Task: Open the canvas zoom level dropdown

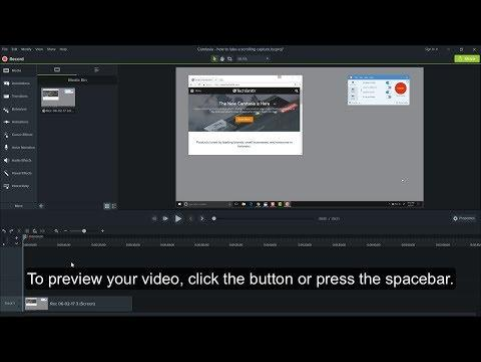Action: pos(253,59)
